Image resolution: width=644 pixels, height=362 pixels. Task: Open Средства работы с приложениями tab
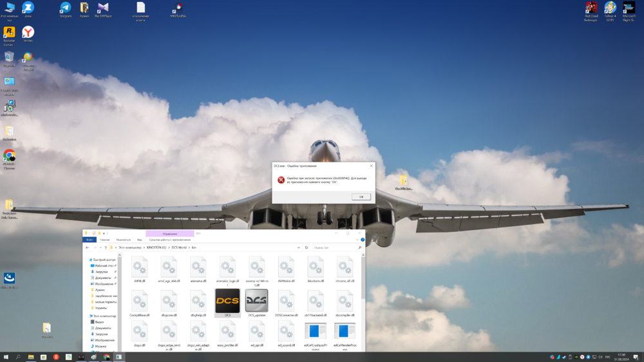[169, 240]
